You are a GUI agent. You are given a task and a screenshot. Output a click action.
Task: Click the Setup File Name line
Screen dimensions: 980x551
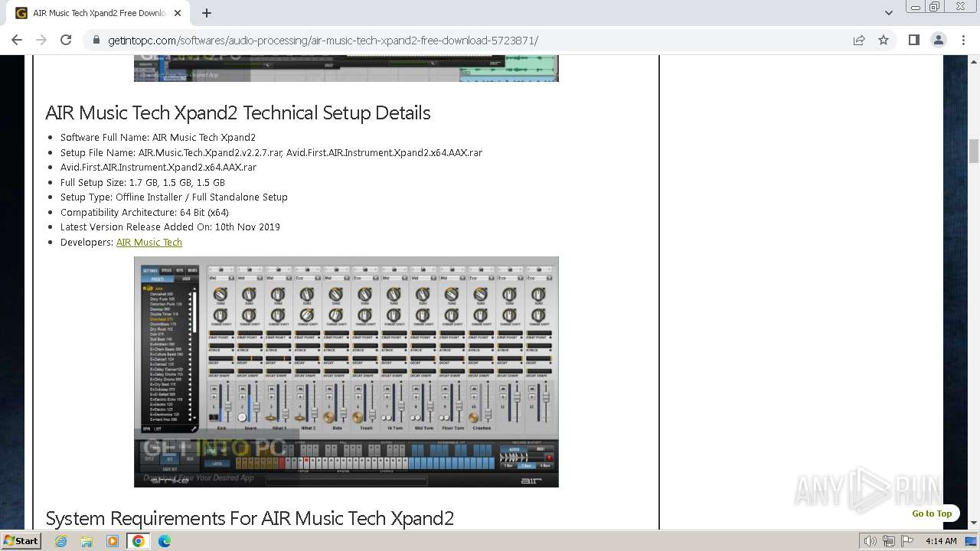click(271, 152)
